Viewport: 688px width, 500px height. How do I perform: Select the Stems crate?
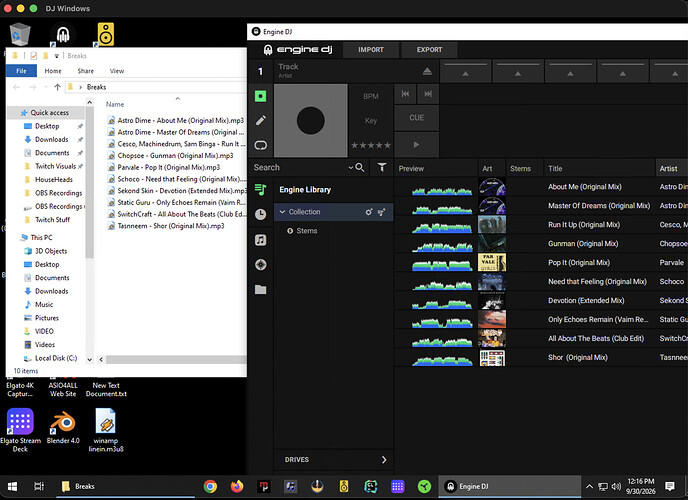[307, 231]
